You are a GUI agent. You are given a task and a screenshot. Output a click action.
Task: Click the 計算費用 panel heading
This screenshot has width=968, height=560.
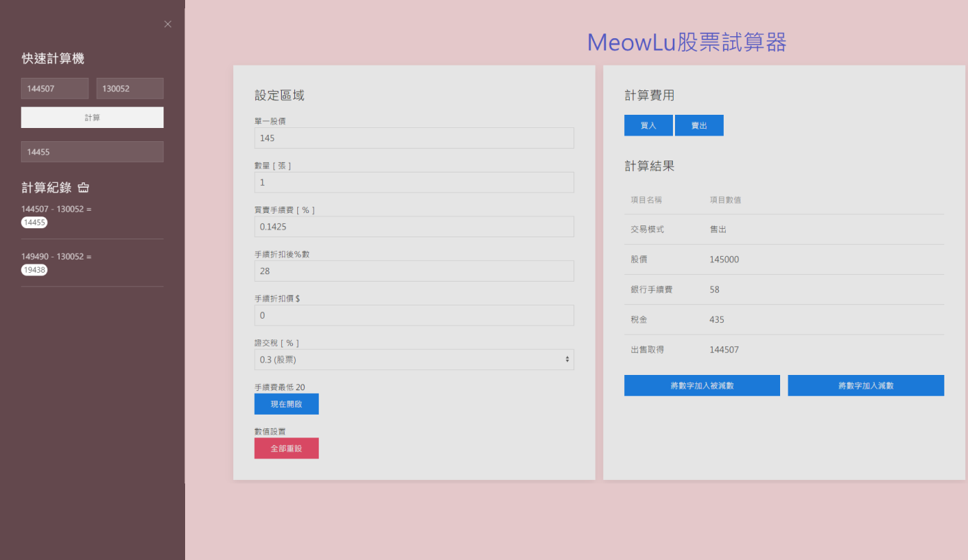point(650,95)
